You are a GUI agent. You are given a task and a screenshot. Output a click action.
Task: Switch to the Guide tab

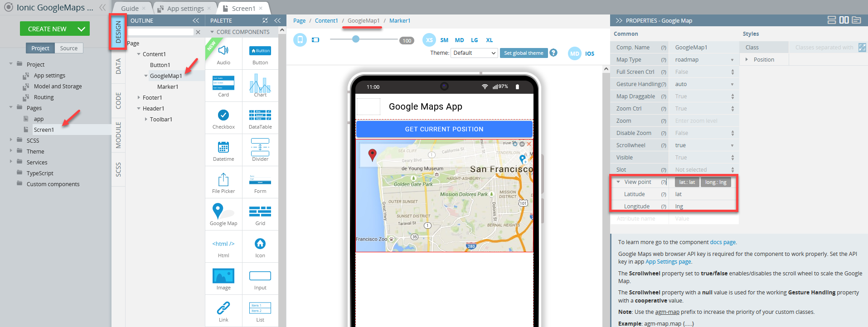(x=130, y=8)
